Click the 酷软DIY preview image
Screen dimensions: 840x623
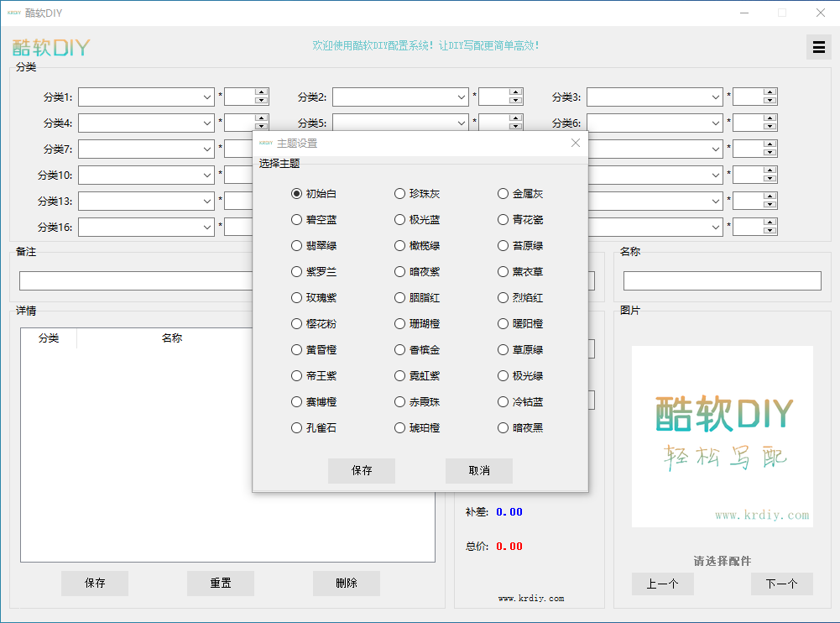coord(722,436)
